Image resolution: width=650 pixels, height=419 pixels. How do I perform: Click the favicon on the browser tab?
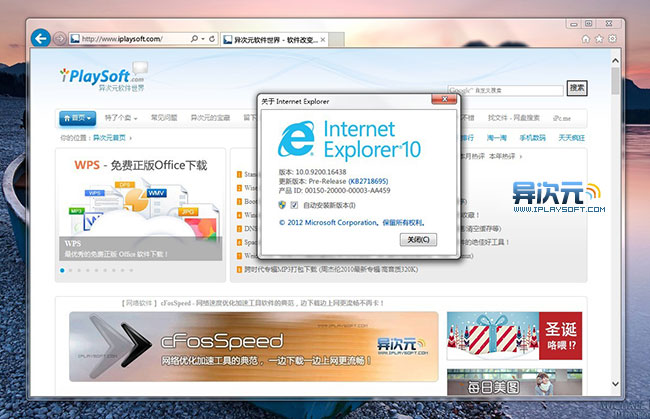point(228,40)
